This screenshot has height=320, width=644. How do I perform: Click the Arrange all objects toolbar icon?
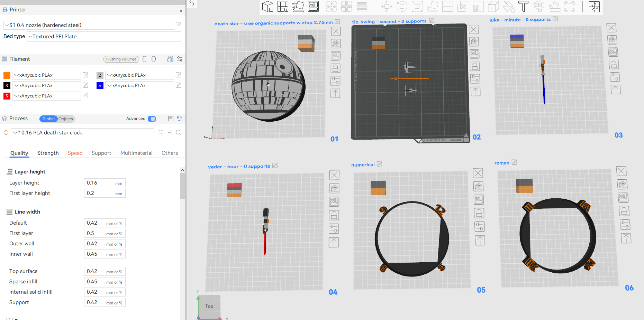pyautogui.click(x=313, y=7)
